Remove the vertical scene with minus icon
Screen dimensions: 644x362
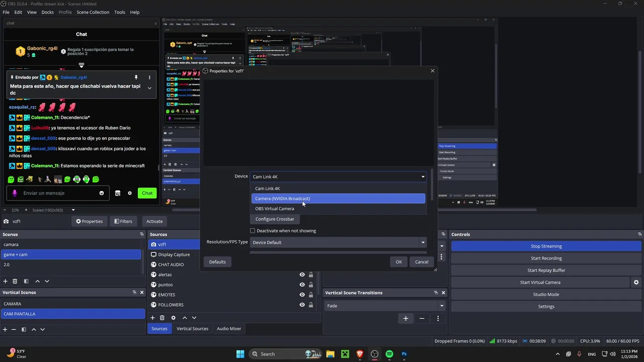(x=14, y=329)
